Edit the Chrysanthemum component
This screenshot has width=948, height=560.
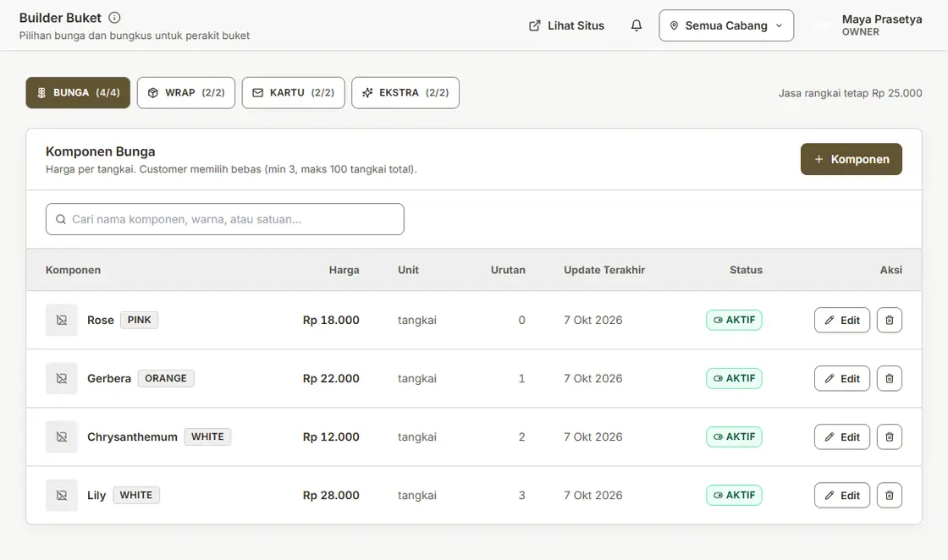tap(841, 436)
